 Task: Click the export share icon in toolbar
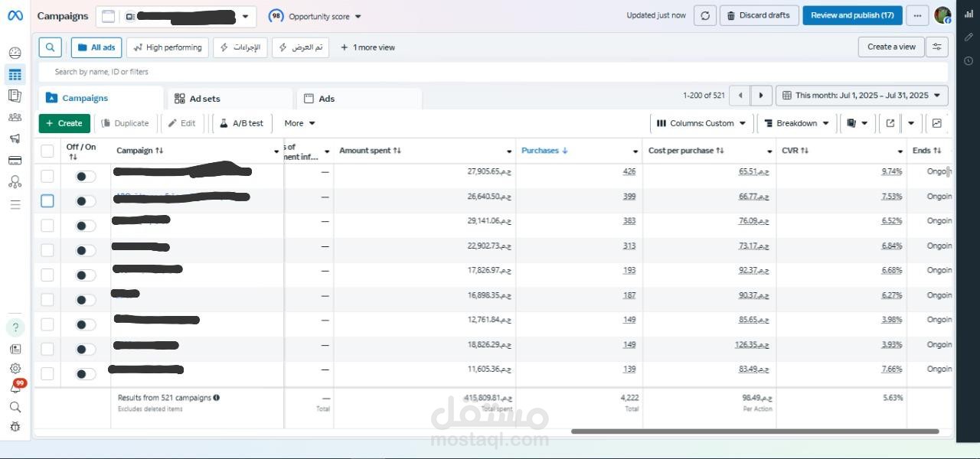(x=890, y=123)
